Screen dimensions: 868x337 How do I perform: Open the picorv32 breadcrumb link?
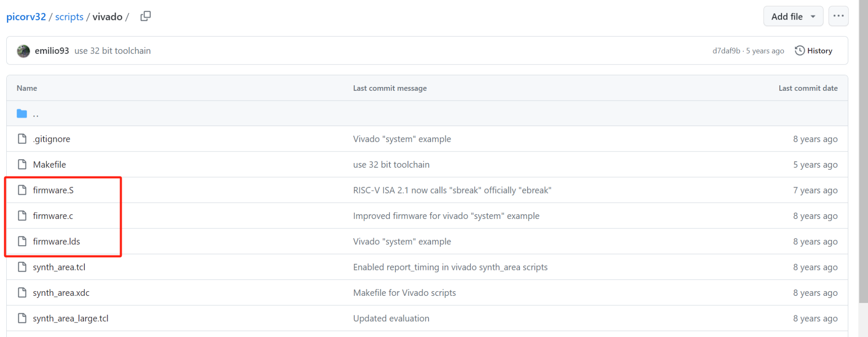(26, 17)
